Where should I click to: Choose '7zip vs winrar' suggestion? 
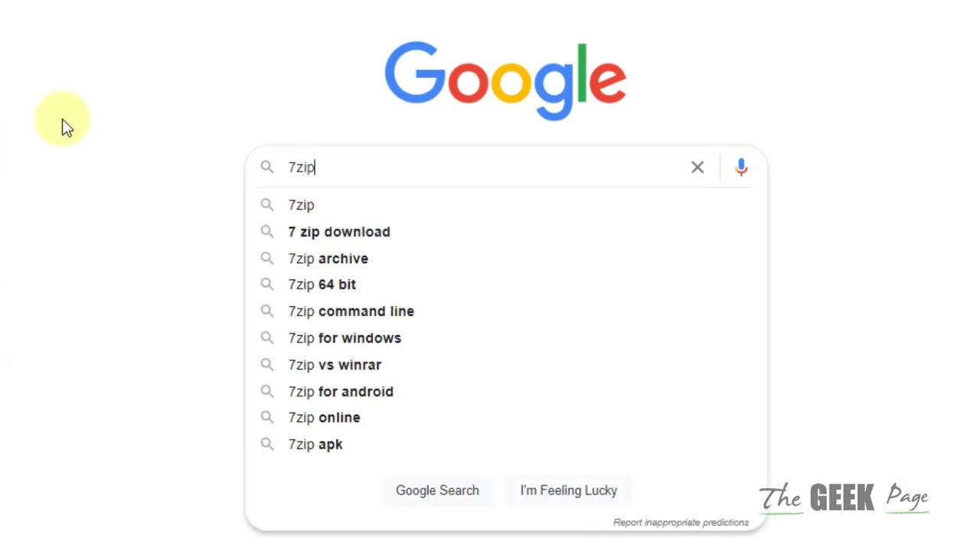tap(335, 365)
